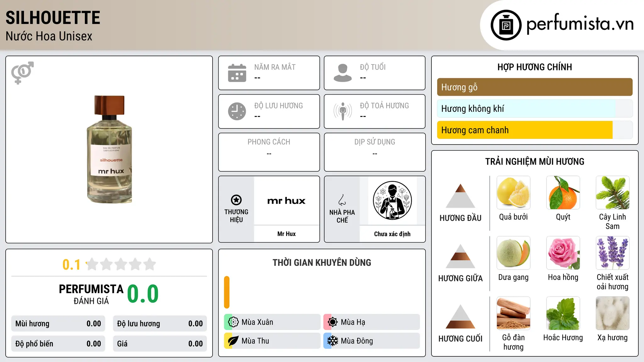Click the five-star rating row
This screenshot has height=362, width=644.
pyautogui.click(x=121, y=264)
